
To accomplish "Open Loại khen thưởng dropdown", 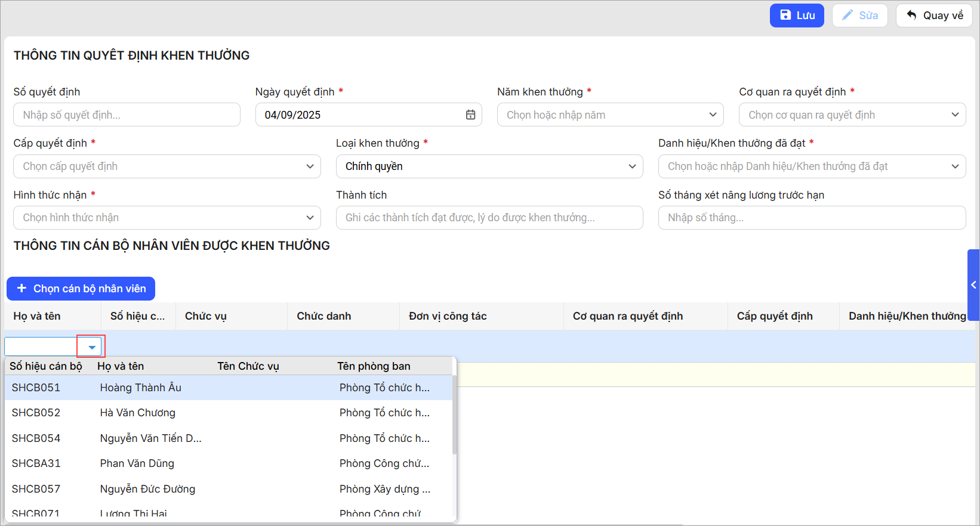I will [x=632, y=166].
